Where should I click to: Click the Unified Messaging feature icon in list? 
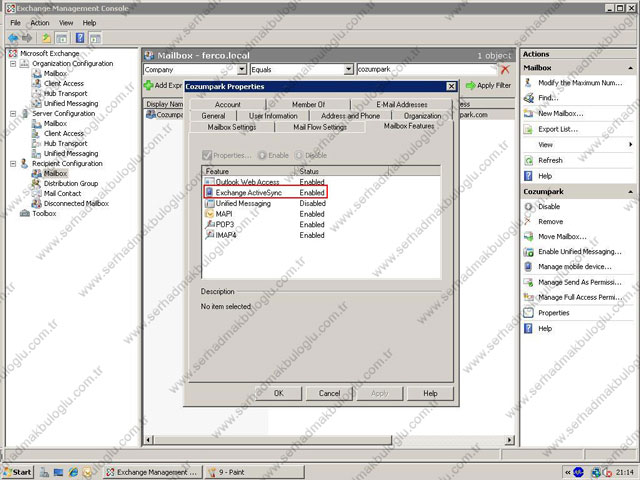coord(209,203)
